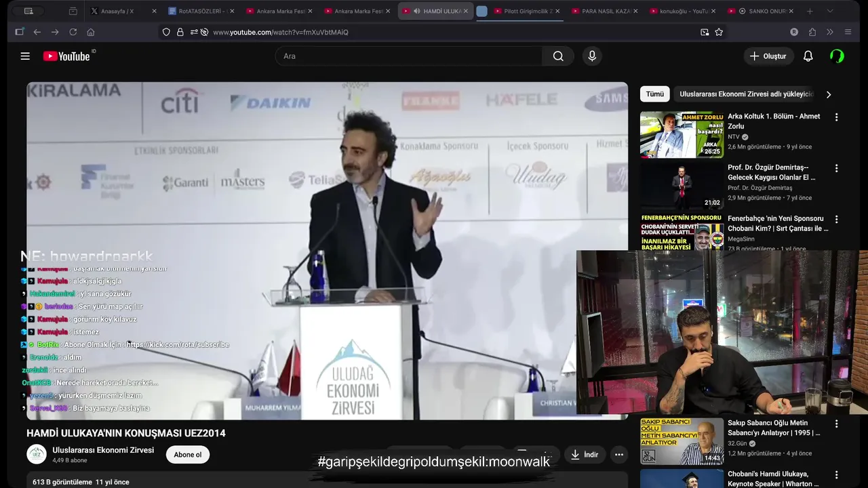
Task: Expand the toolbar overflow chevrons
Action: pos(830,32)
